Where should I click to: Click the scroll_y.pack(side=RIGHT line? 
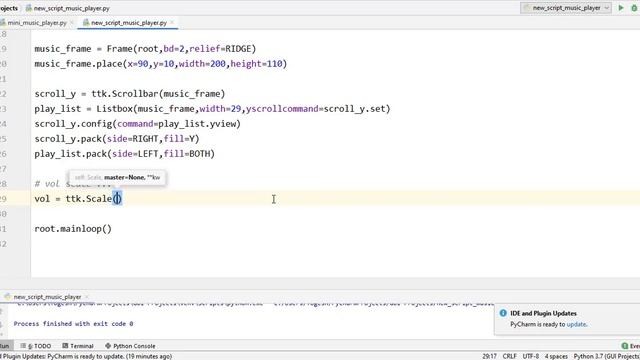[x=117, y=139]
